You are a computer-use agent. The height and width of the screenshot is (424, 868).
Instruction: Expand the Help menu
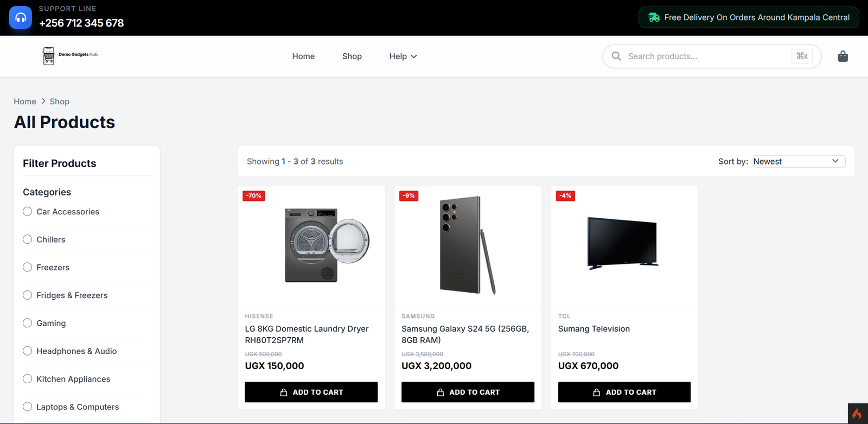coord(403,56)
